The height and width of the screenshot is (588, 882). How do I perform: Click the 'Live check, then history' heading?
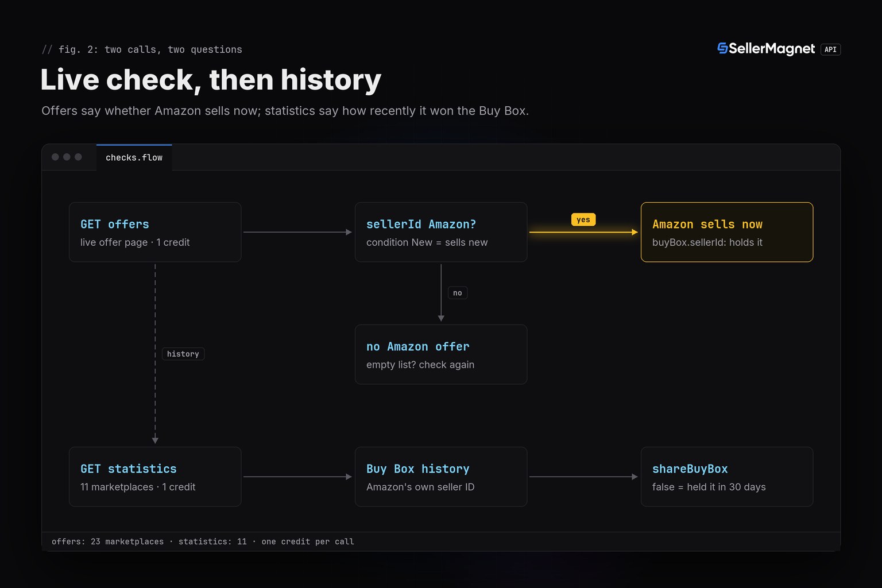211,79
